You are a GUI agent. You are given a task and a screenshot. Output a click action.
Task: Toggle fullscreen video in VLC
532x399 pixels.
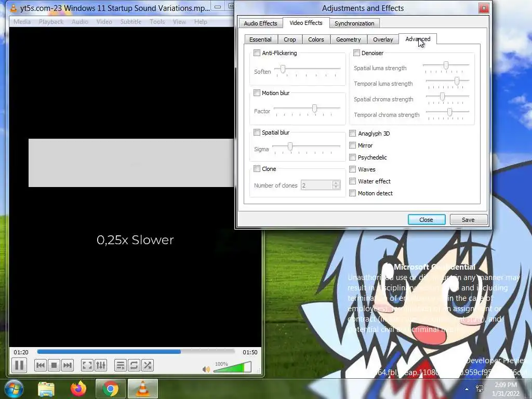pos(87,365)
